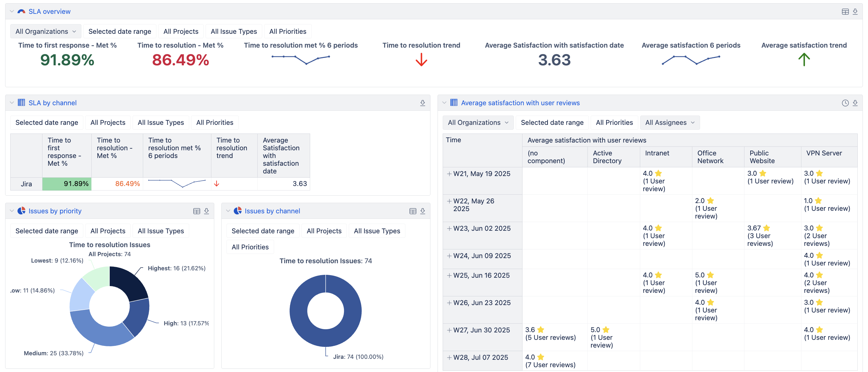Open Average satisfaction with user reviews link
This screenshot has width=868, height=372.
[520, 103]
